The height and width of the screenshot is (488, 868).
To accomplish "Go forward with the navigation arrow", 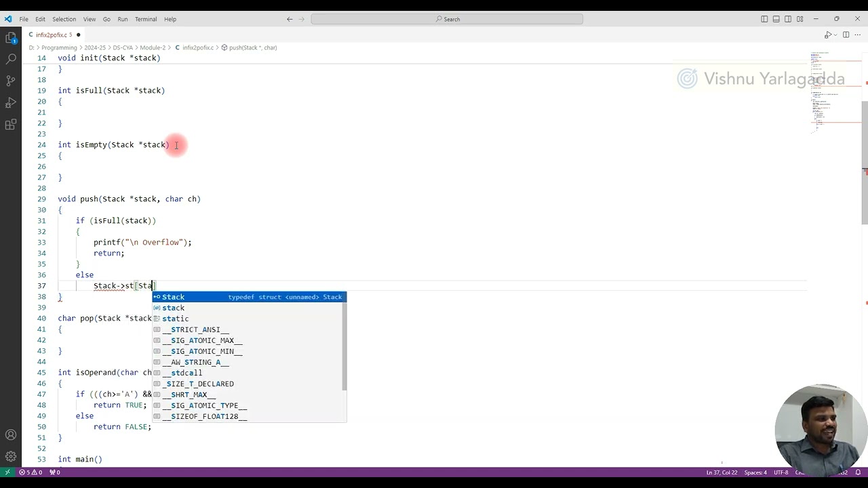I will pyautogui.click(x=303, y=19).
